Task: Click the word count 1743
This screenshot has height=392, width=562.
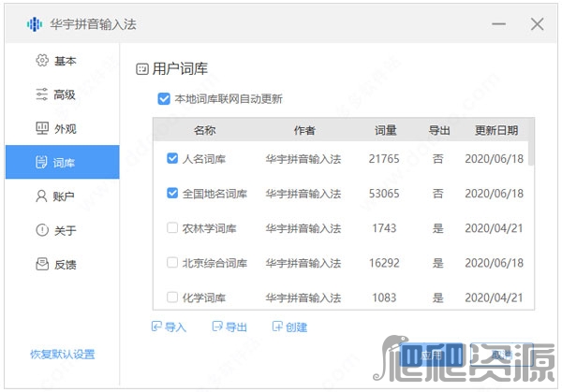Action: [x=384, y=228]
